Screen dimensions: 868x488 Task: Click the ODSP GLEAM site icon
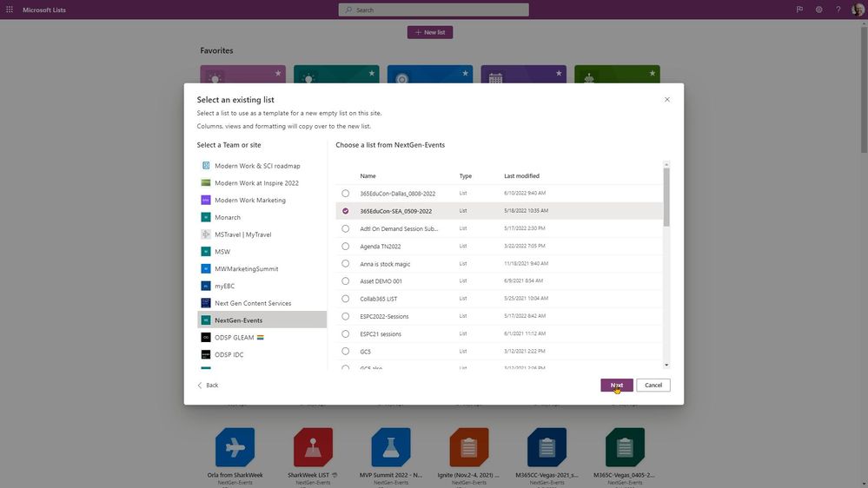pyautogui.click(x=206, y=337)
